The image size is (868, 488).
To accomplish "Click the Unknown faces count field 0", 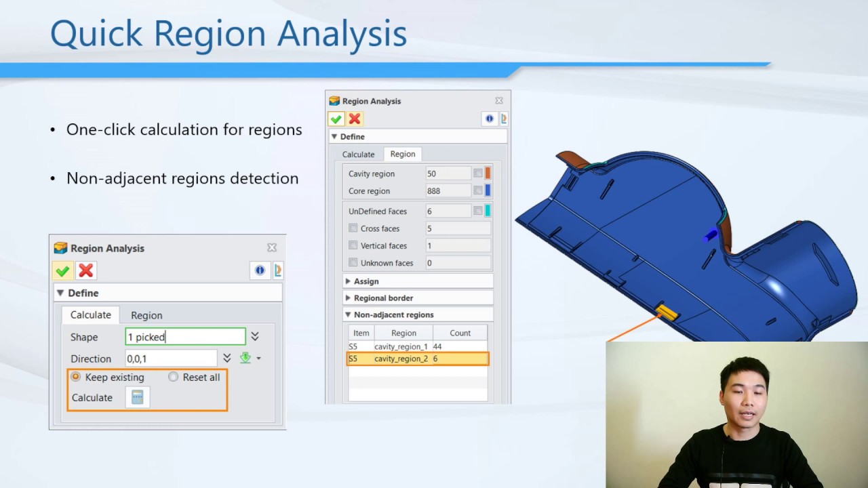I will 458,262.
